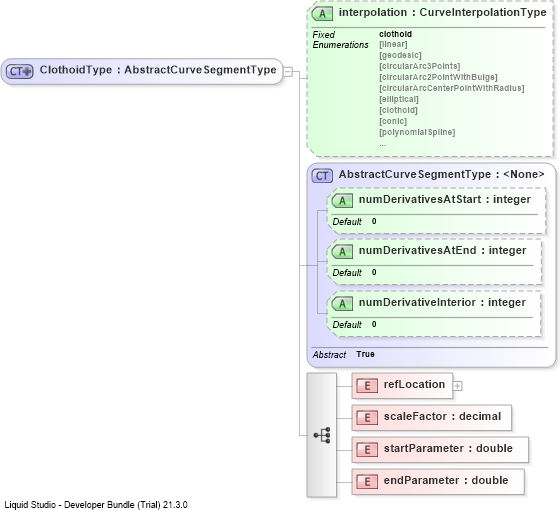
Task: Select endParameter : double element label
Action: coord(446,480)
